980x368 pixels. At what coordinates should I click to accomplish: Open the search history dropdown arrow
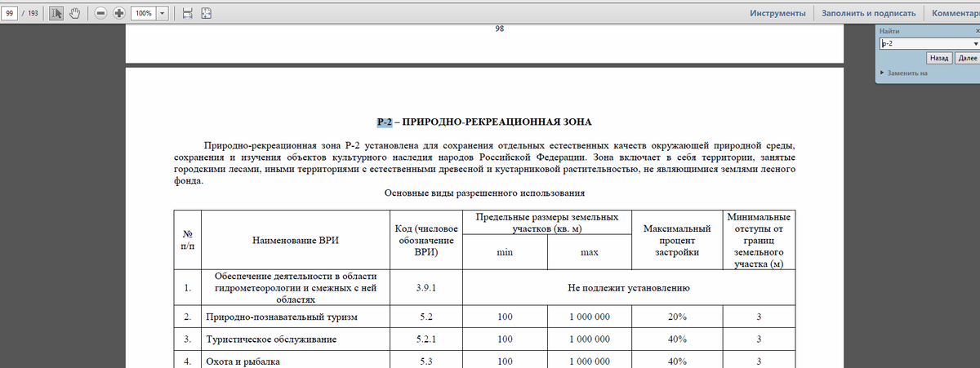click(x=976, y=43)
